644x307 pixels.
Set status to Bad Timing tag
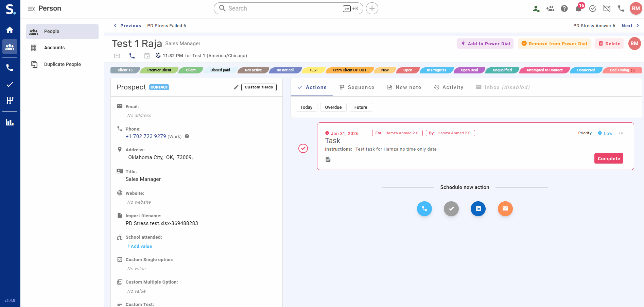(x=622, y=70)
